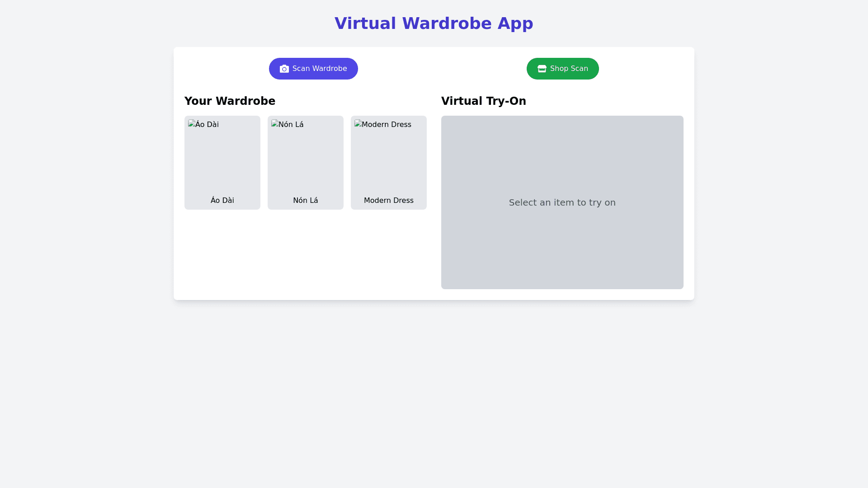Click the camera icon in Scan Wardrobe
The image size is (868, 488).
tap(284, 69)
